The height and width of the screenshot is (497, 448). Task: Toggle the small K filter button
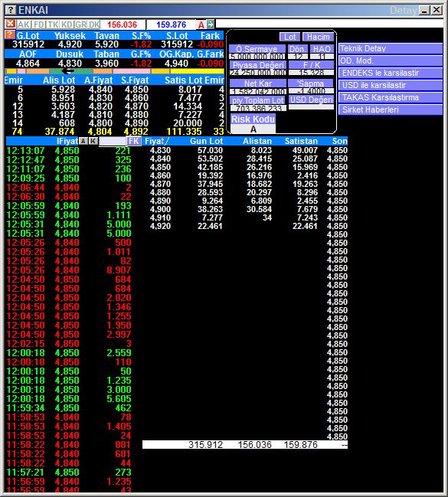(93, 141)
